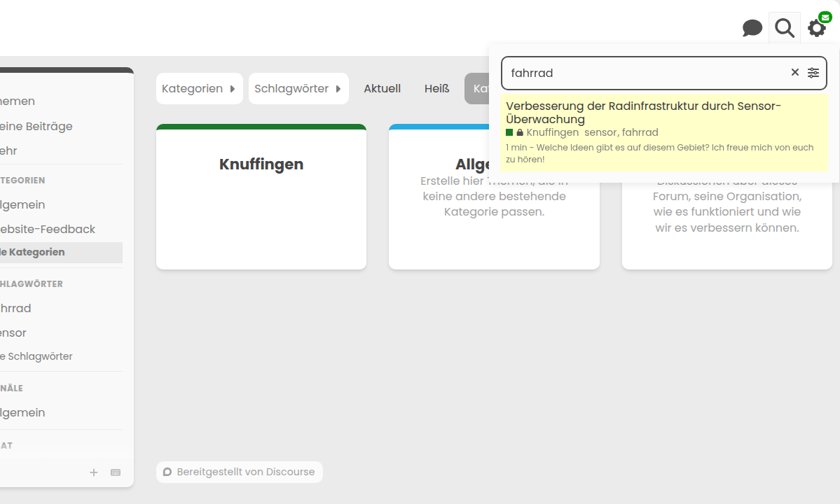The width and height of the screenshot is (840, 504).
Task: Click the magnifier search icon
Action: click(785, 29)
